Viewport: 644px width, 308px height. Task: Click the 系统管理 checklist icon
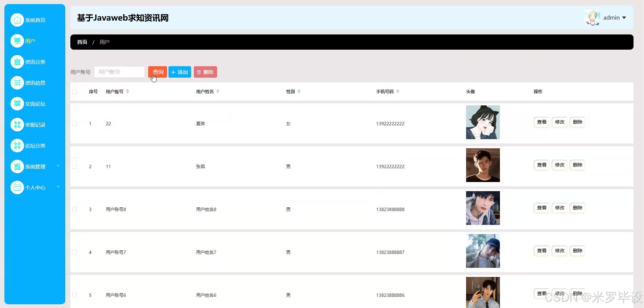[17, 166]
